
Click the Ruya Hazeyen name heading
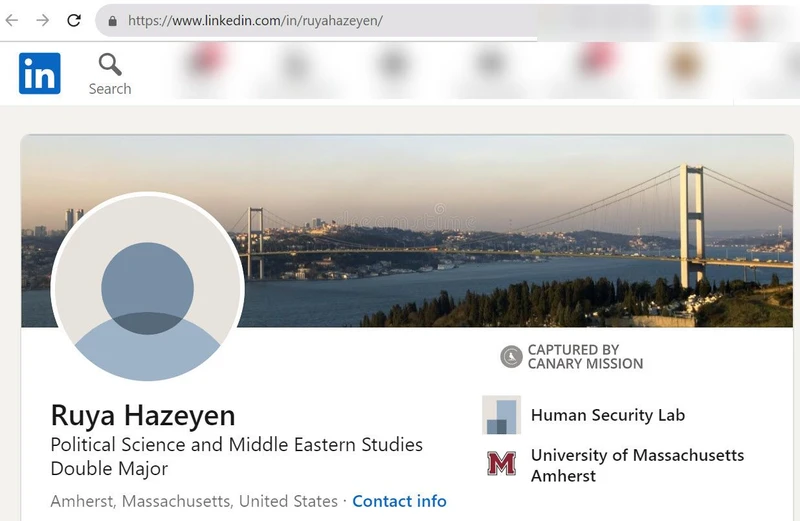coord(143,415)
